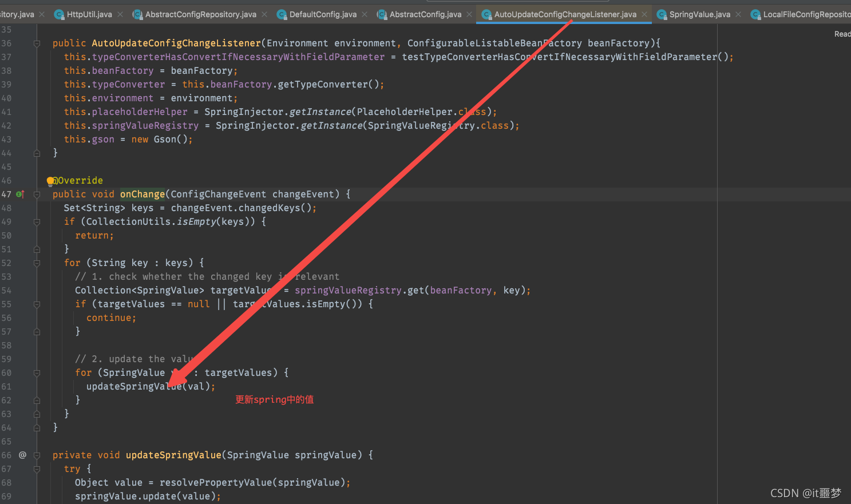This screenshot has width=851, height=504.
Task: Click testTypeConverterHasConvertIfNecessaryWithFieldParameter() call on line 37
Action: [x=565, y=57]
